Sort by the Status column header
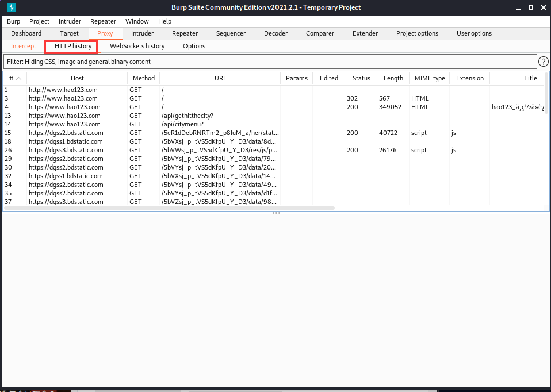 coord(361,78)
